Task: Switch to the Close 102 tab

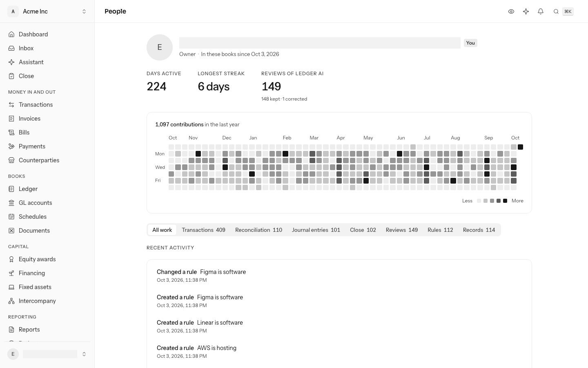Action: tap(363, 230)
